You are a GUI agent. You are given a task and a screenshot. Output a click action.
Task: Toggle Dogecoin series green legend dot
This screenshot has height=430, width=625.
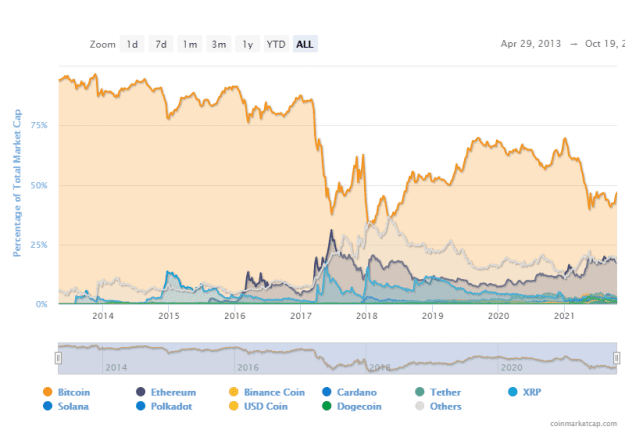[x=327, y=406]
